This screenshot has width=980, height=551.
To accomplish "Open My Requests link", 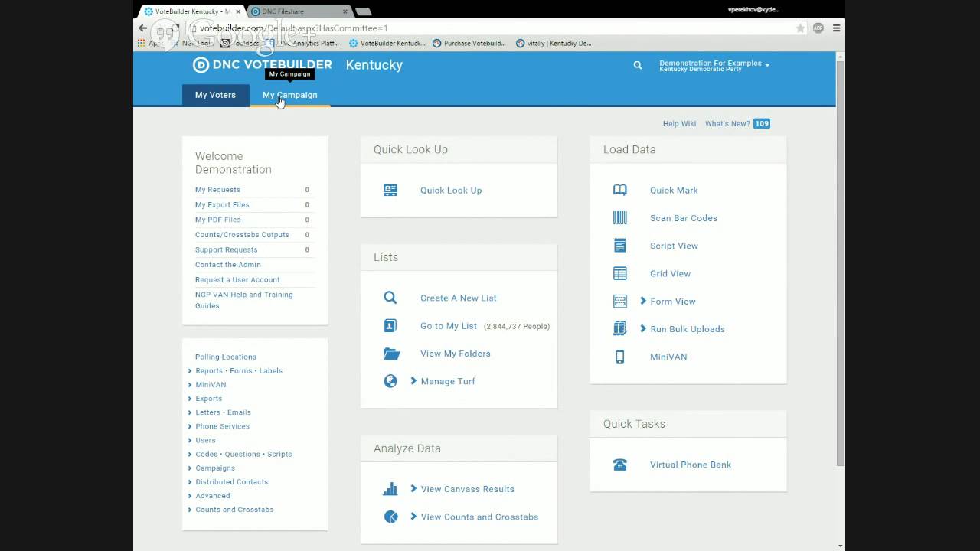I will click(x=217, y=190).
